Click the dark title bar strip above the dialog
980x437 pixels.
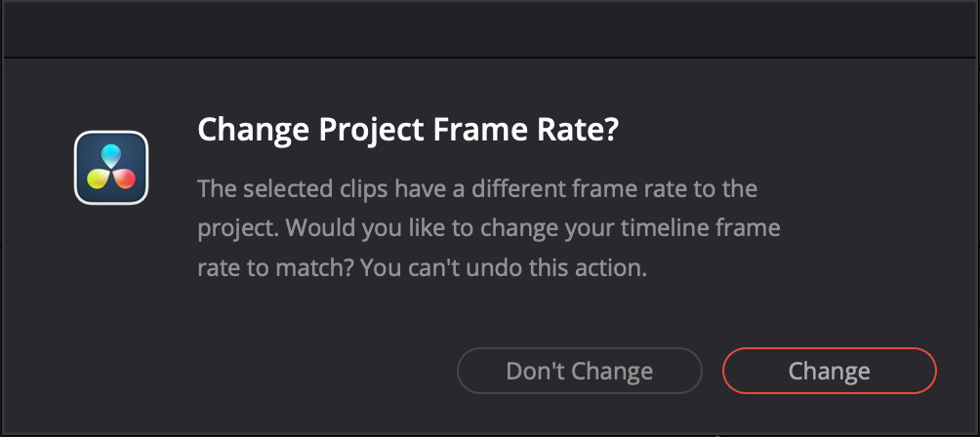click(x=490, y=27)
